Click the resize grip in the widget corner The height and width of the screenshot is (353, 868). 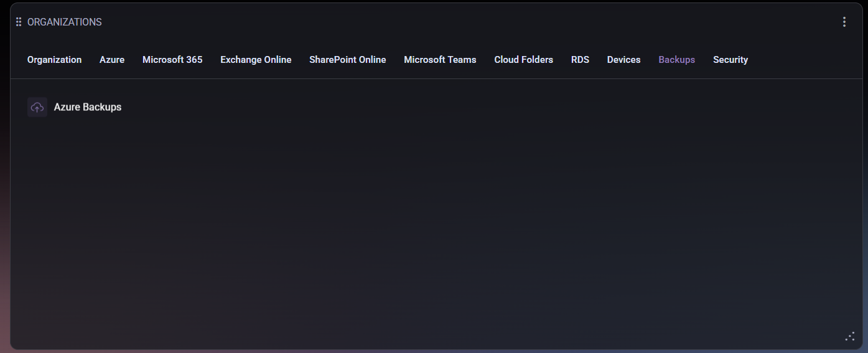pyautogui.click(x=850, y=336)
